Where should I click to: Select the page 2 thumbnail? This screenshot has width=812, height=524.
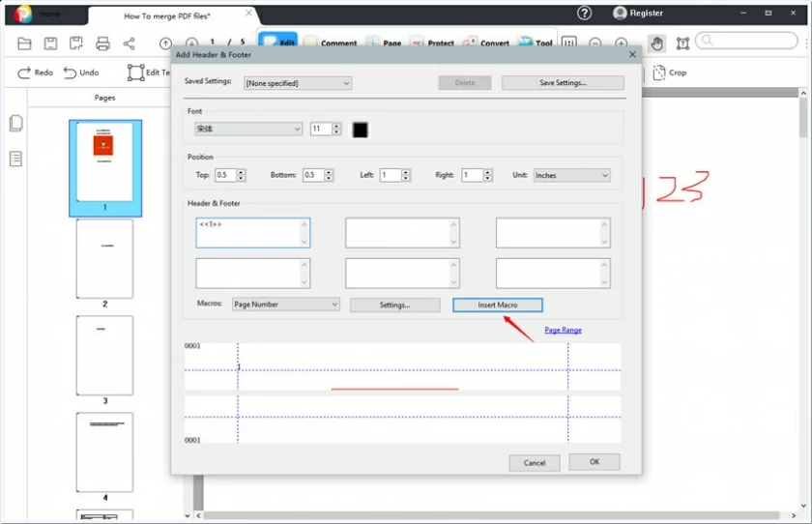104,258
